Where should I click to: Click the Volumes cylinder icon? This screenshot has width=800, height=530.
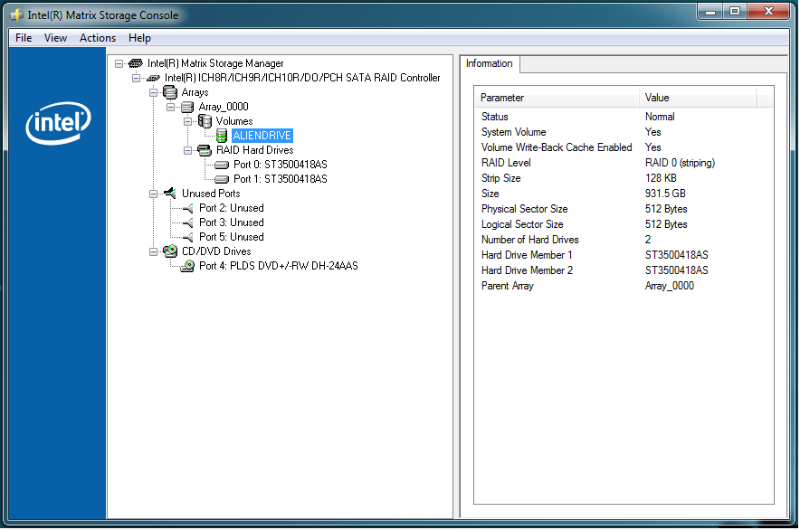tap(205, 121)
